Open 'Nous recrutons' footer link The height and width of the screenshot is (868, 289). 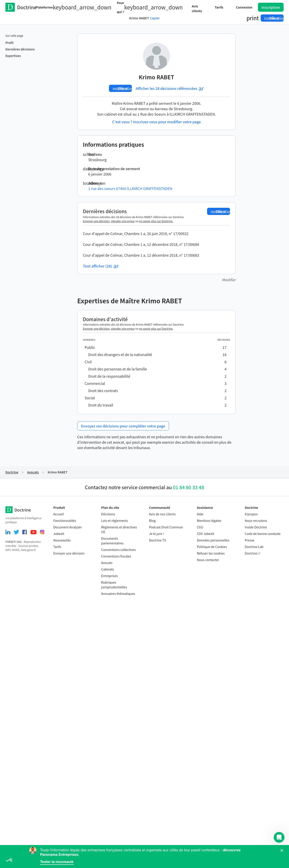click(x=256, y=521)
